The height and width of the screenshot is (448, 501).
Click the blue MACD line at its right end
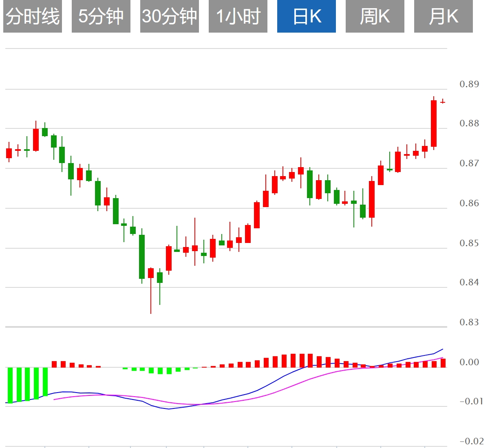442,349
